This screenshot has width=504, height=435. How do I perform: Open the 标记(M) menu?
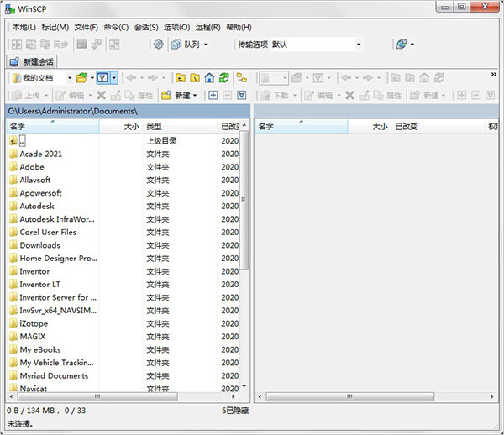click(55, 27)
